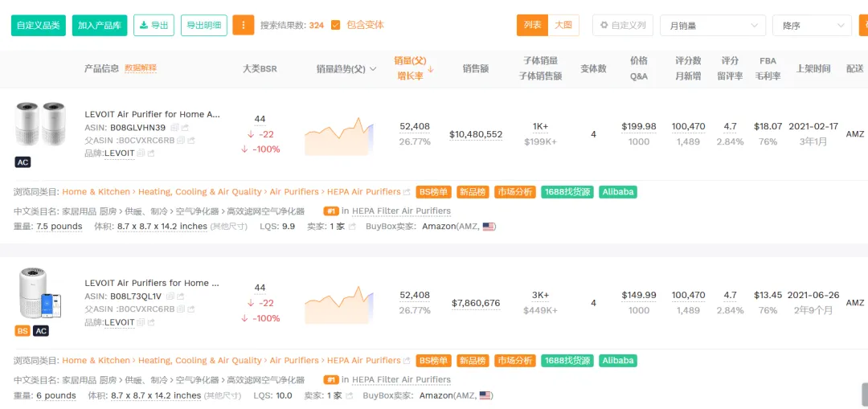The height and width of the screenshot is (409, 868).
Task: Click the AC badge next to BS badge
Action: 41,331
